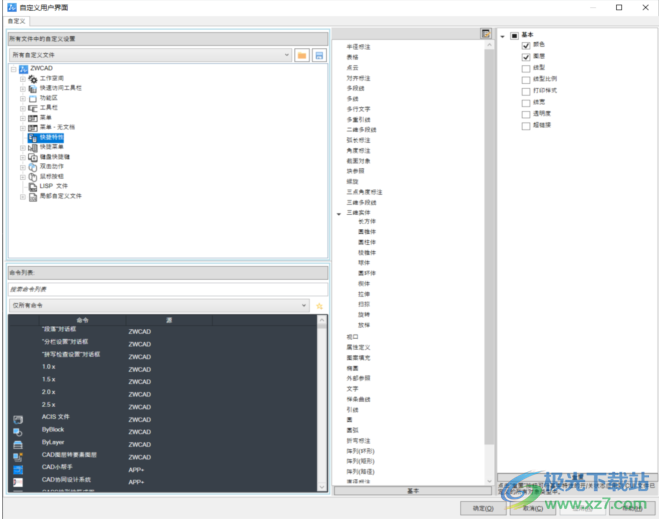Click the 快捷菜单 shortcut menu icon
This screenshot has width=660, height=520.
tap(33, 147)
